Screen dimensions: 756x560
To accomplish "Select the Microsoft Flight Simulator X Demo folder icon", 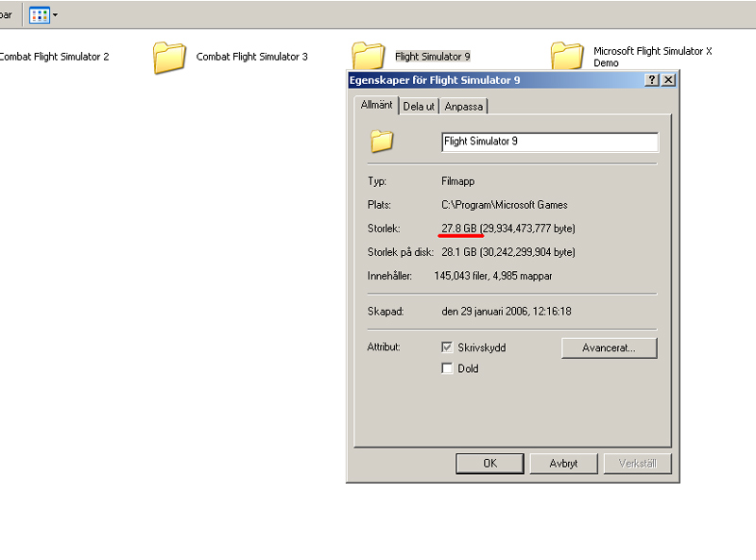I will tap(567, 57).
